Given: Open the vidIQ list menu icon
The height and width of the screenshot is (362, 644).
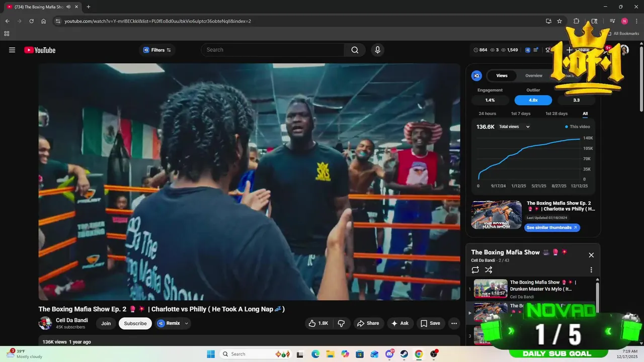Looking at the screenshot, I should [x=536, y=50].
